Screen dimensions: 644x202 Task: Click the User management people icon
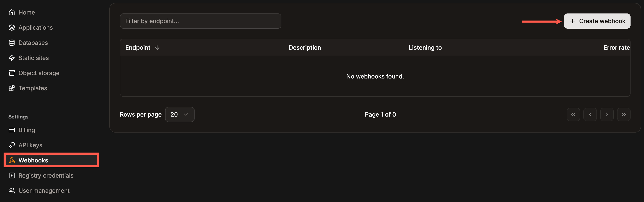point(12,190)
